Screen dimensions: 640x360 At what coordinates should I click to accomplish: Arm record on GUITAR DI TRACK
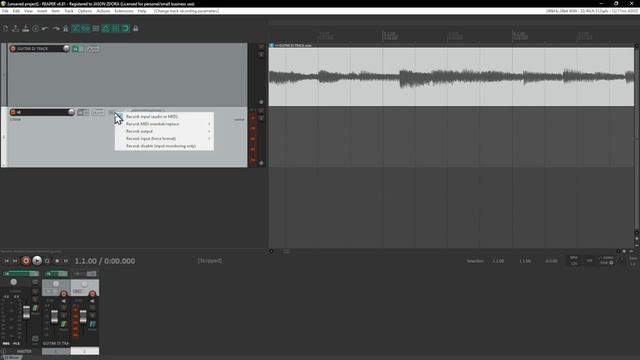pos(13,49)
